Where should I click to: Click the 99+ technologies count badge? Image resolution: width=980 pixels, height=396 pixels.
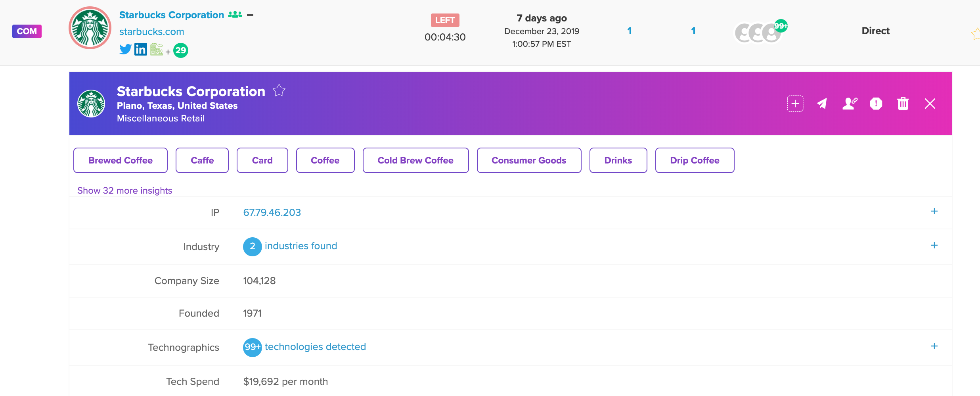coord(252,347)
